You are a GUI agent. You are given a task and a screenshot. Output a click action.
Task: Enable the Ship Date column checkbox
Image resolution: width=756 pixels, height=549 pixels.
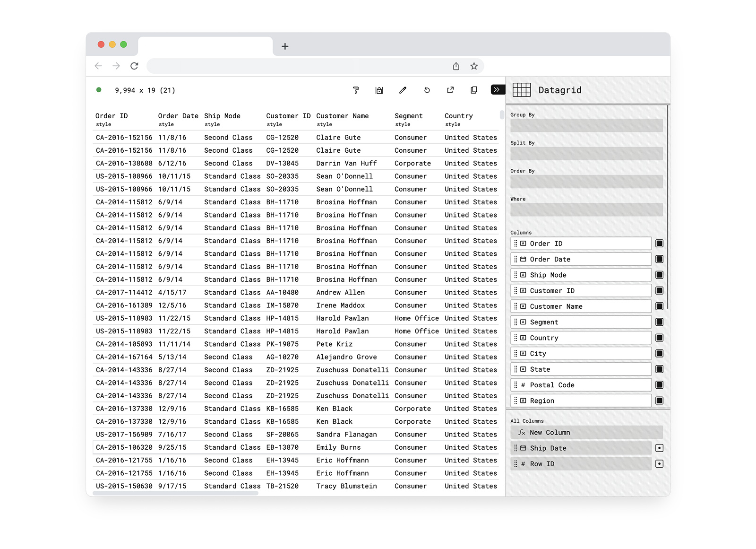click(660, 448)
